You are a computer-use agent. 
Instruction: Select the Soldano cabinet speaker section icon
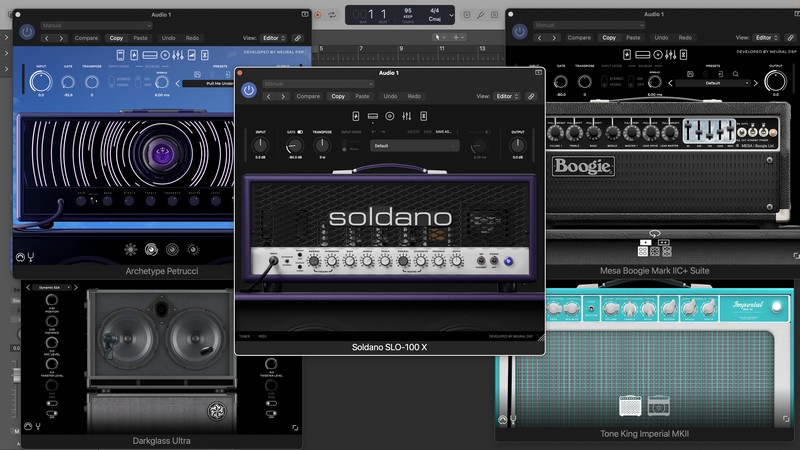[390, 116]
